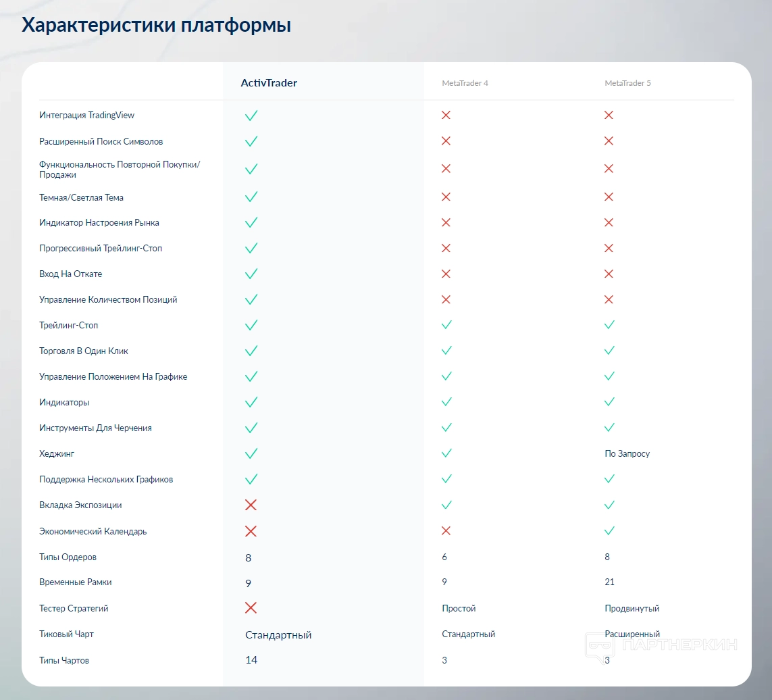The image size is (772, 700).
Task: Select the Тестер Стратегий row label
Action: 74,608
